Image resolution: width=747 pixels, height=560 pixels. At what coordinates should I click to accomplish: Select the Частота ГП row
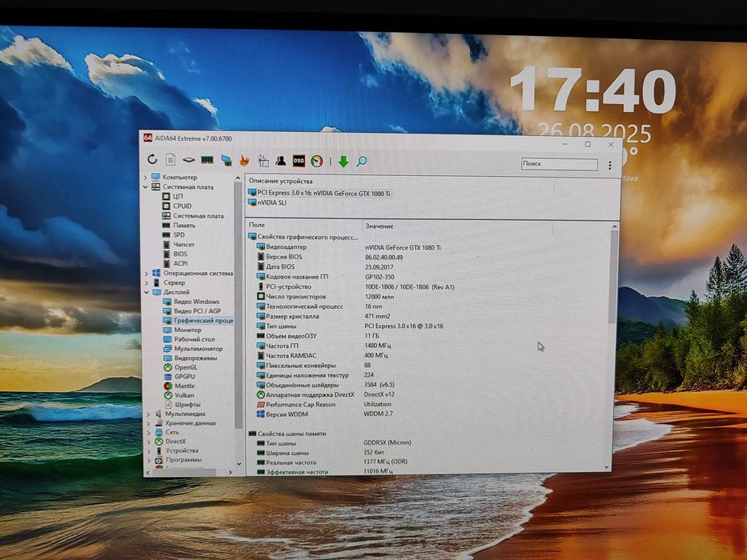click(x=282, y=346)
